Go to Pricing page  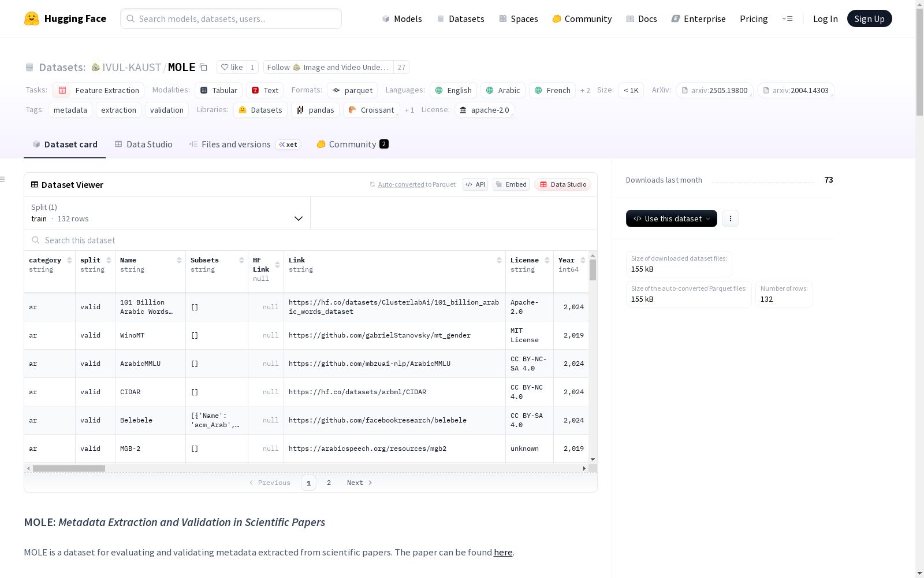click(x=754, y=18)
